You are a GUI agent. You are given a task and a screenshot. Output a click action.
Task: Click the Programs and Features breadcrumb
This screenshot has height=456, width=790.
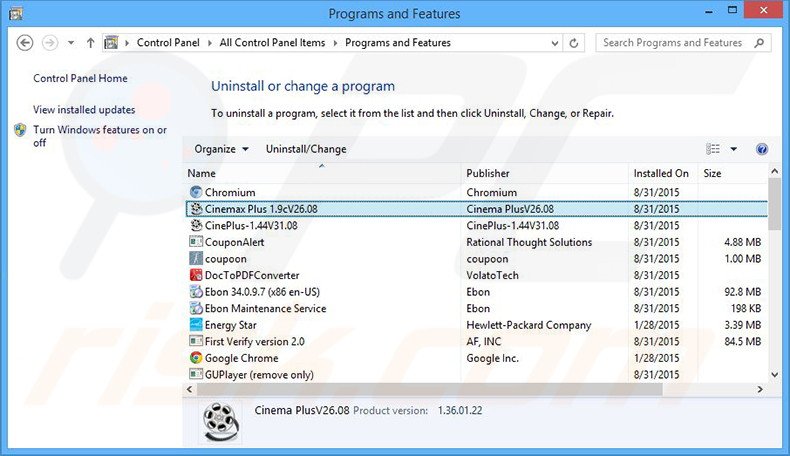click(x=398, y=43)
